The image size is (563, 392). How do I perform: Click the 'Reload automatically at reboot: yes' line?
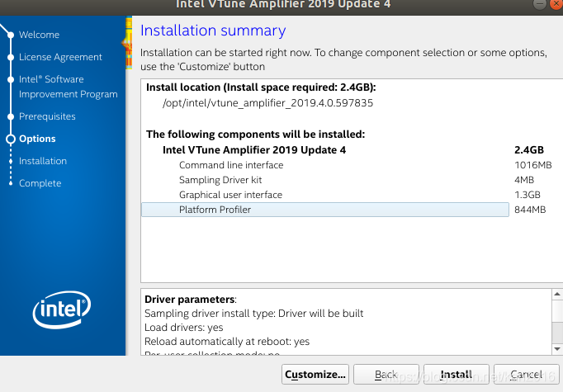pos(227,342)
